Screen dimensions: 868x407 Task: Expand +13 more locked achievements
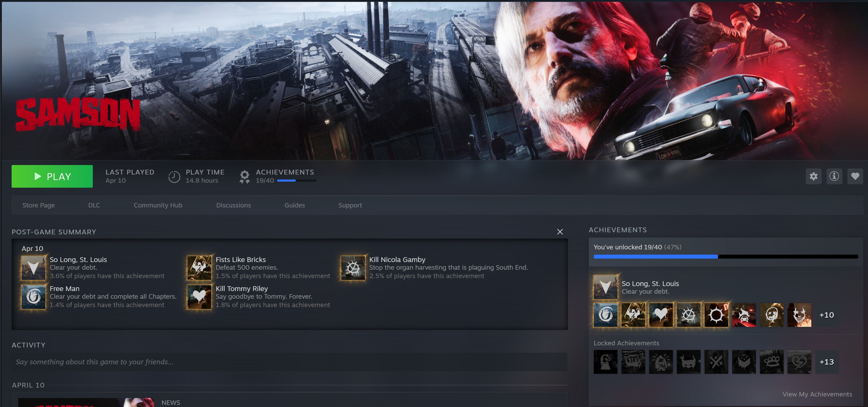(826, 362)
